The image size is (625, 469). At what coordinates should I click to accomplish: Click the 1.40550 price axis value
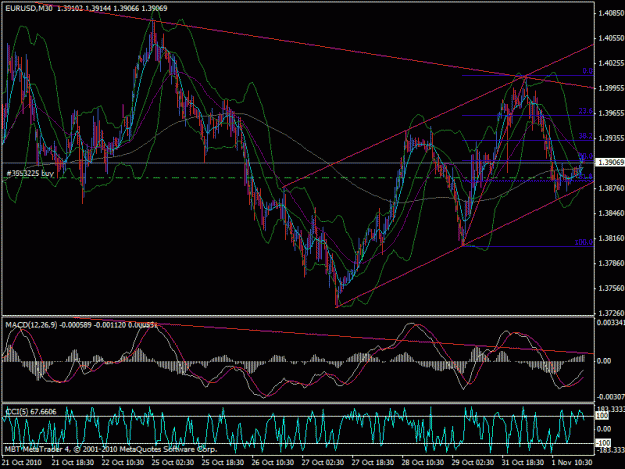click(611, 38)
